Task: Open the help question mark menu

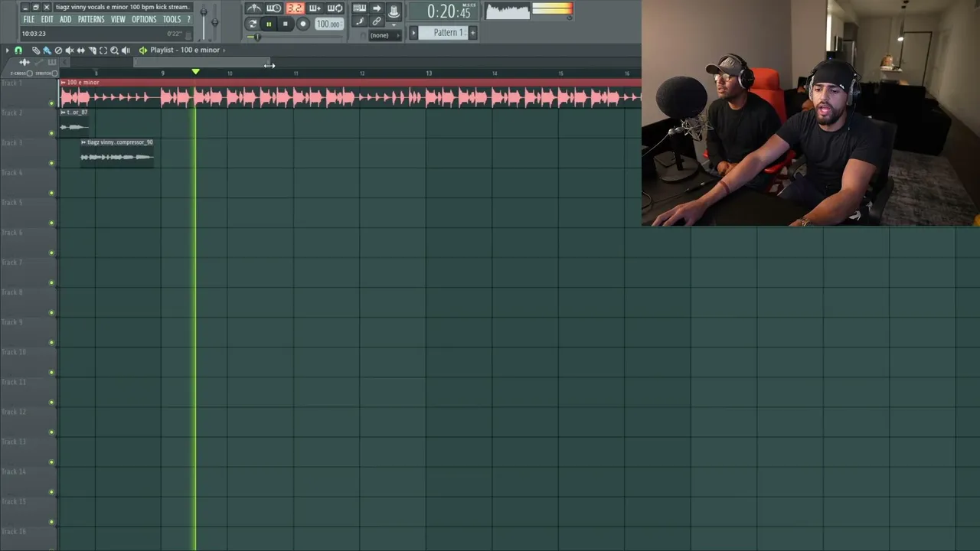Action: (188, 20)
